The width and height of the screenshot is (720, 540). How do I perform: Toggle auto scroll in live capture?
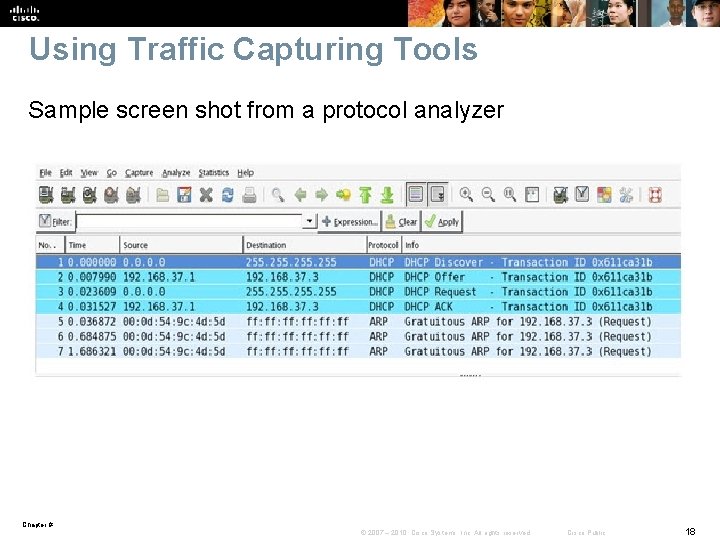point(438,194)
